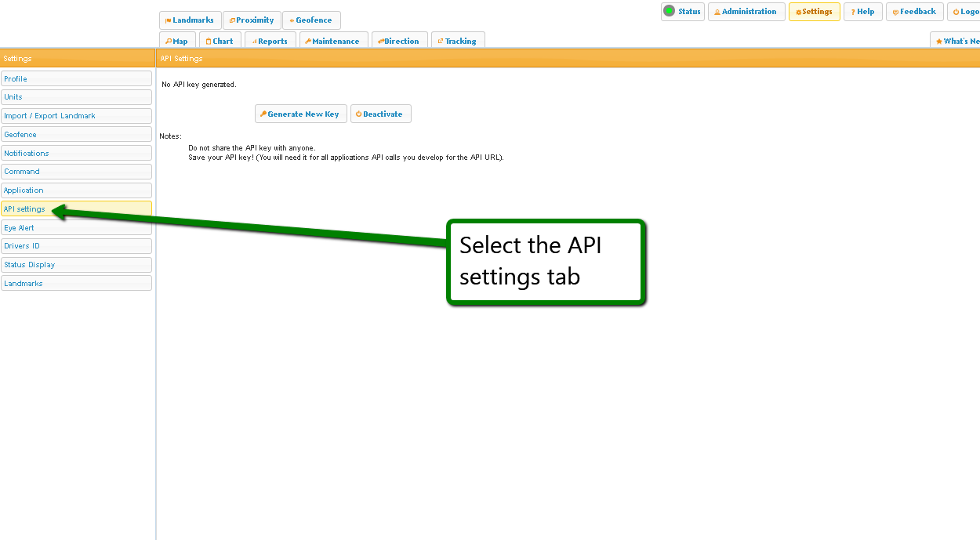The height and width of the screenshot is (540, 980).
Task: Open Import / Export Landmark settings
Action: pos(76,116)
